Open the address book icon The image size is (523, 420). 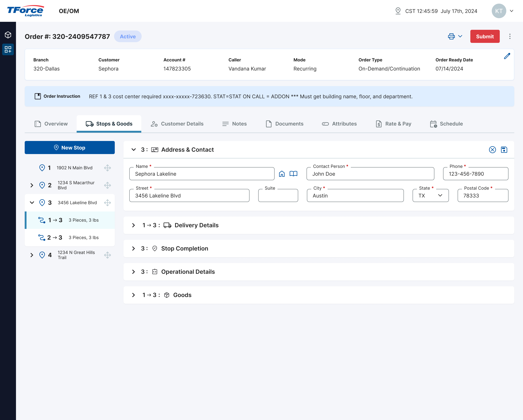[293, 174]
